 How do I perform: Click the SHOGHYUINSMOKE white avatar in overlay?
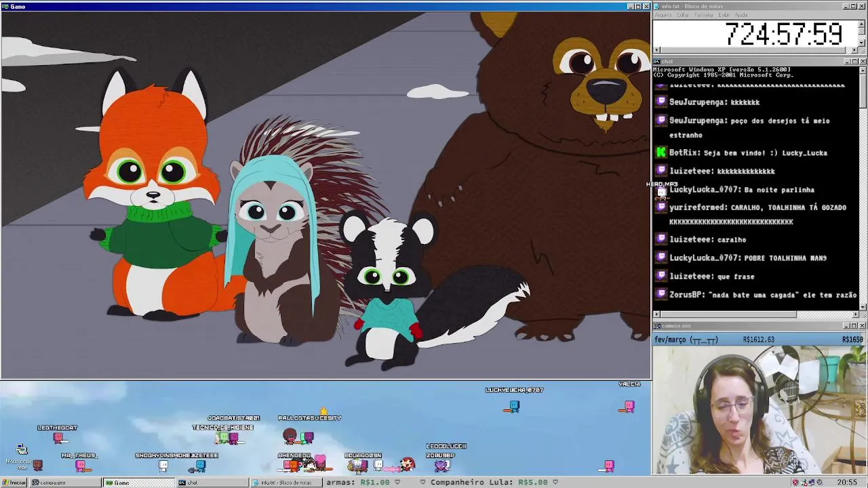tap(163, 466)
